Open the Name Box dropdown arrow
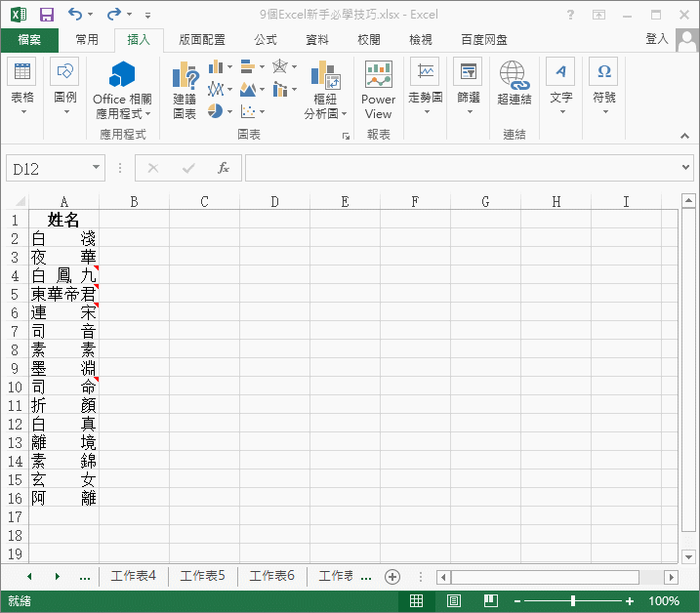Viewport: 700px width, 613px height. click(96, 169)
